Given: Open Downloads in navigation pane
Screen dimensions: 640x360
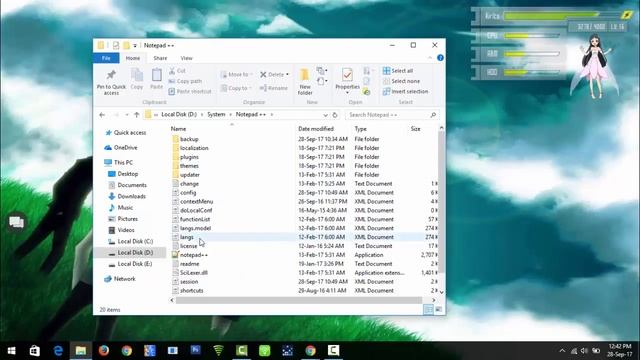Looking at the screenshot, I should (x=127, y=196).
